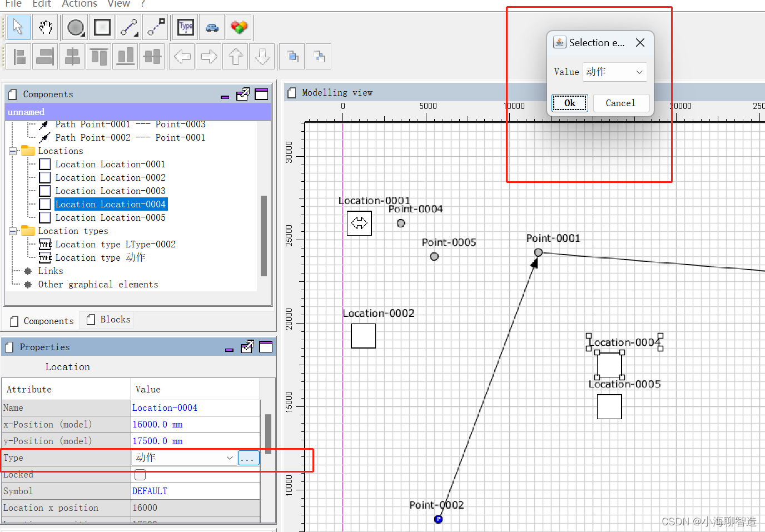Select the arrow selection tool

coord(18,27)
